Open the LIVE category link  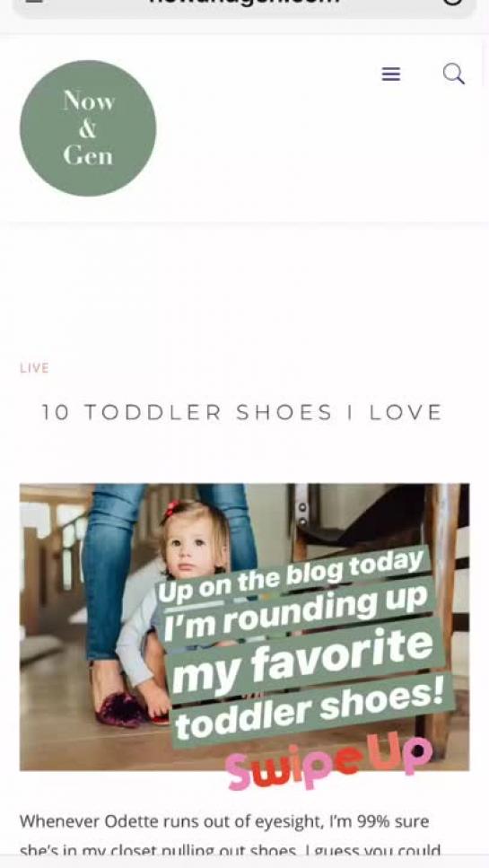click(34, 368)
